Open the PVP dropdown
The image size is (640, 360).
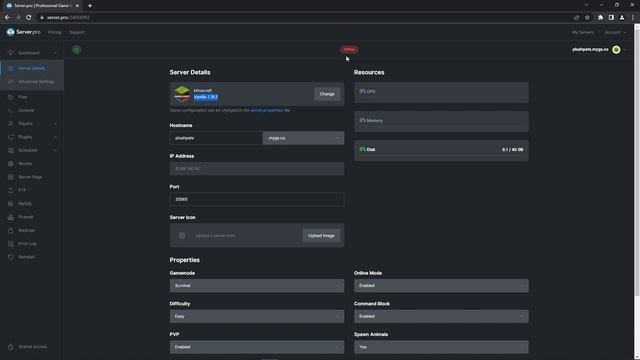point(257,347)
